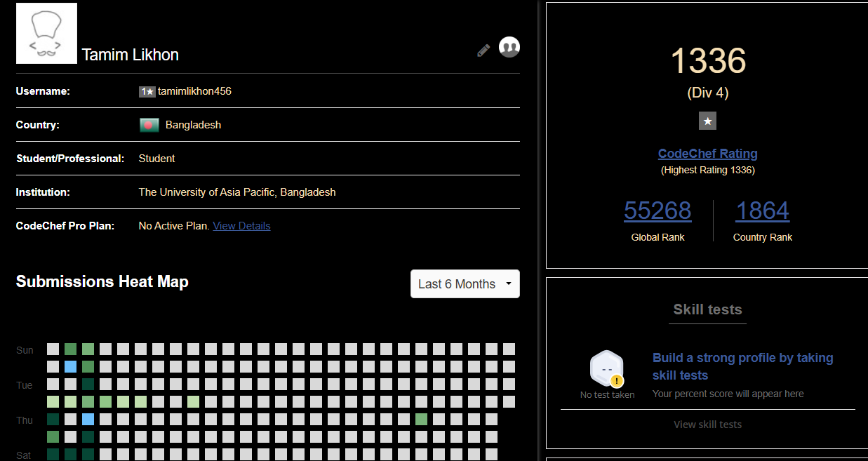Click the hexagon no-test-taken badge icon

(606, 368)
